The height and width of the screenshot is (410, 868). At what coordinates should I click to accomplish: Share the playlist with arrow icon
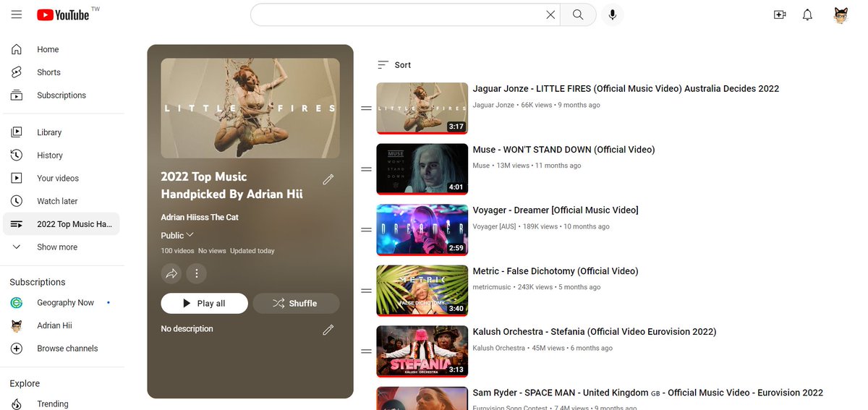click(171, 274)
